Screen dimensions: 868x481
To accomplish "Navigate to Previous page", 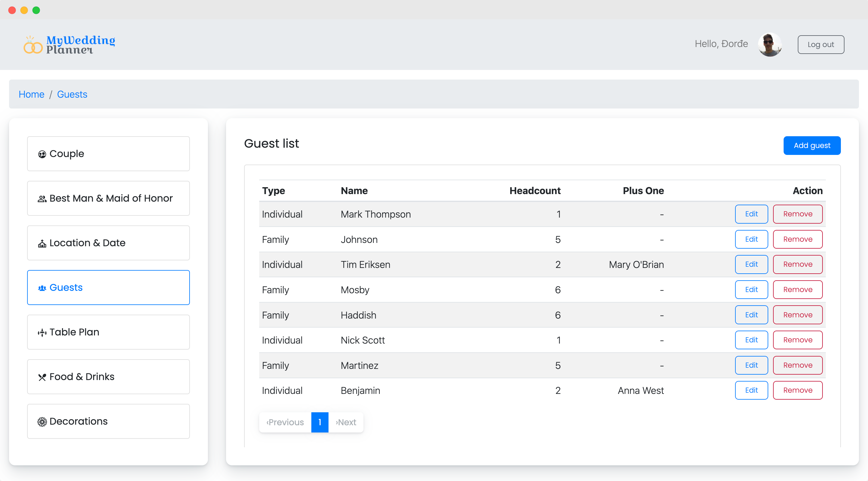I will click(x=285, y=422).
